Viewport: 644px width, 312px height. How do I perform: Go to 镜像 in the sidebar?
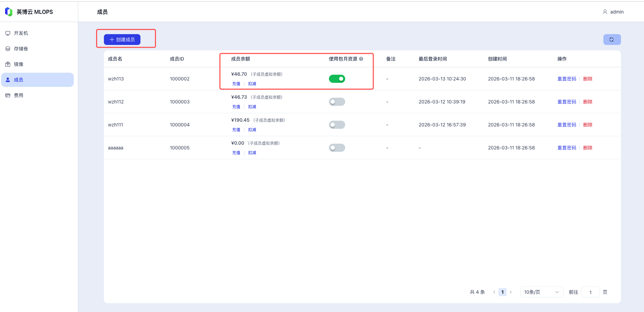click(19, 64)
